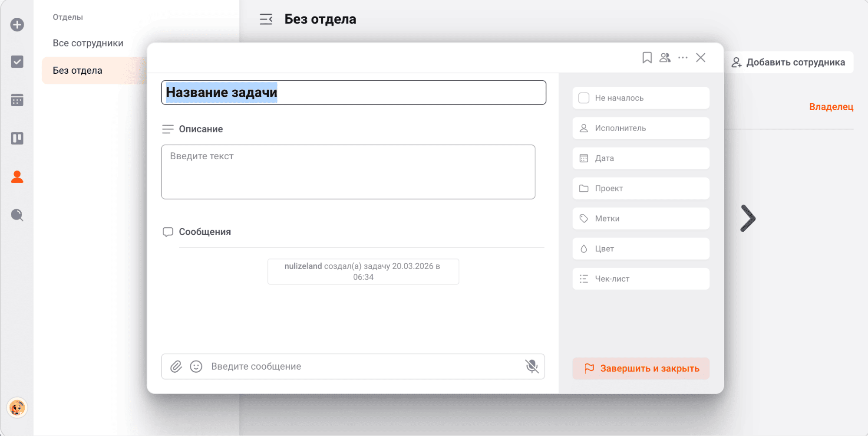This screenshot has height=436, width=868.
Task: Open the calendar icon in the left sidebar
Action: click(17, 100)
